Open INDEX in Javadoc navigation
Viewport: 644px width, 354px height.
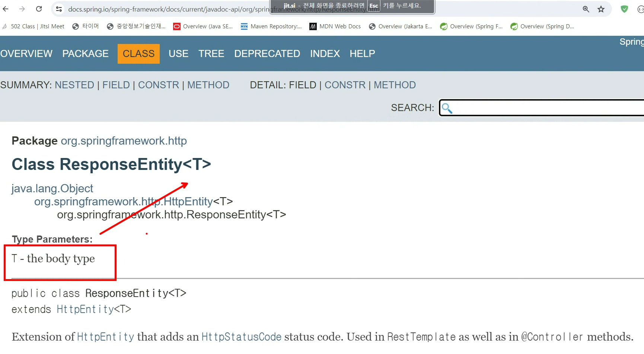point(325,54)
